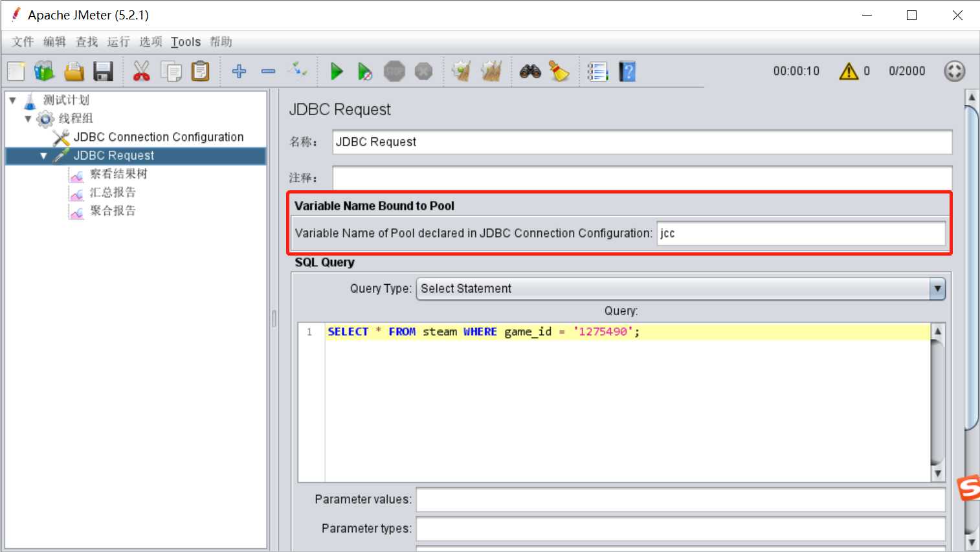The image size is (980, 552).
Task: Collapse the JDBC Request tree node arrow
Action: point(43,156)
